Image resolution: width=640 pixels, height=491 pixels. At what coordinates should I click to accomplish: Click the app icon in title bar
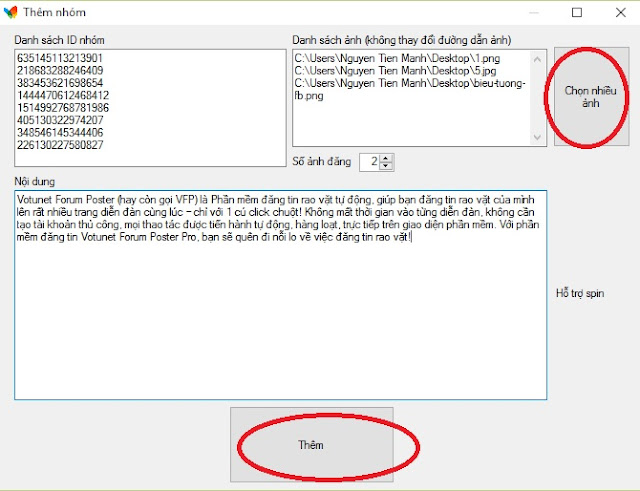click(x=11, y=12)
